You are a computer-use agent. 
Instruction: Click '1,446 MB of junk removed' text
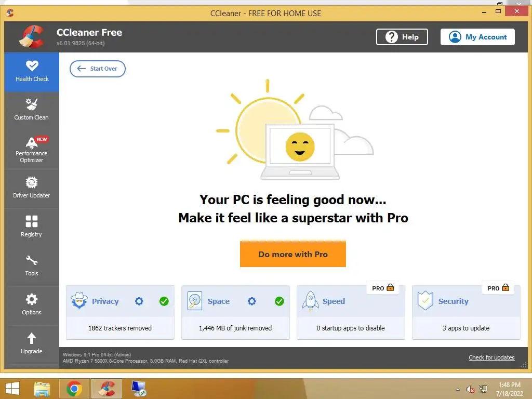click(235, 328)
